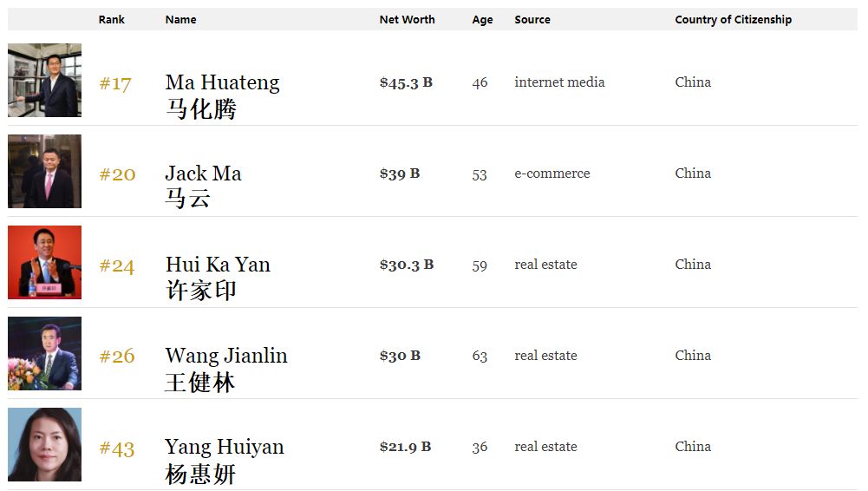Screen dimensions: 868x491
Task: Click Wang Jianlin's photo thumbnail
Action: [44, 353]
